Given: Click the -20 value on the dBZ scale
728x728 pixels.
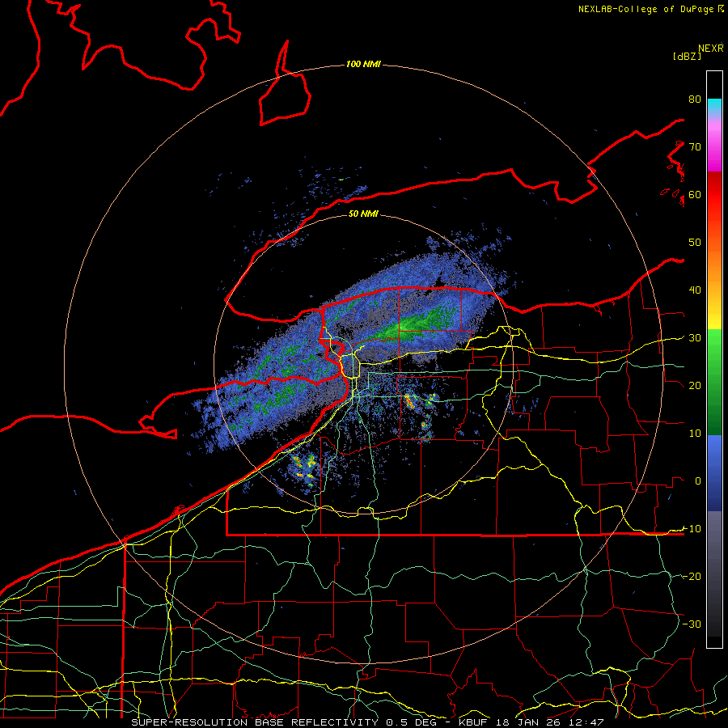Looking at the screenshot, I should [692, 576].
